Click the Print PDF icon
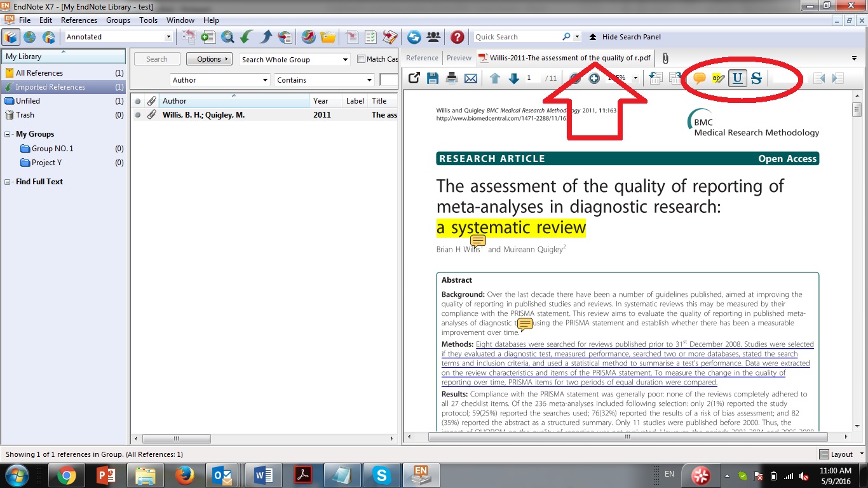868x488 pixels. 452,78
